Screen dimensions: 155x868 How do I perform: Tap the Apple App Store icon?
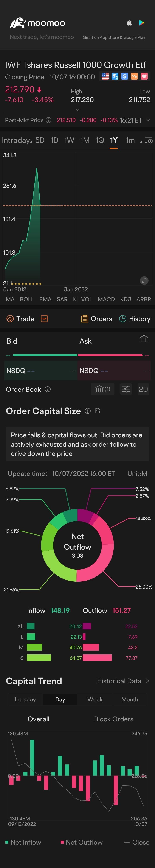click(x=129, y=23)
